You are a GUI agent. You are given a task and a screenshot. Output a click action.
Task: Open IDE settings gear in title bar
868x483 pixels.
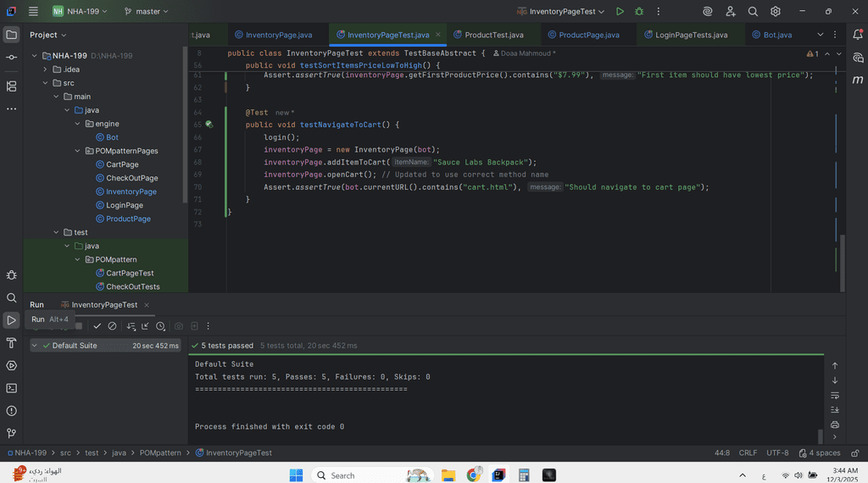pos(776,11)
